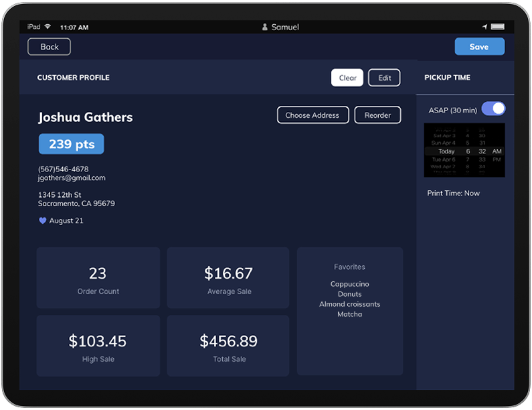The image size is (532, 410).
Task: Select the 239 pts loyalty badge
Action: [x=71, y=143]
